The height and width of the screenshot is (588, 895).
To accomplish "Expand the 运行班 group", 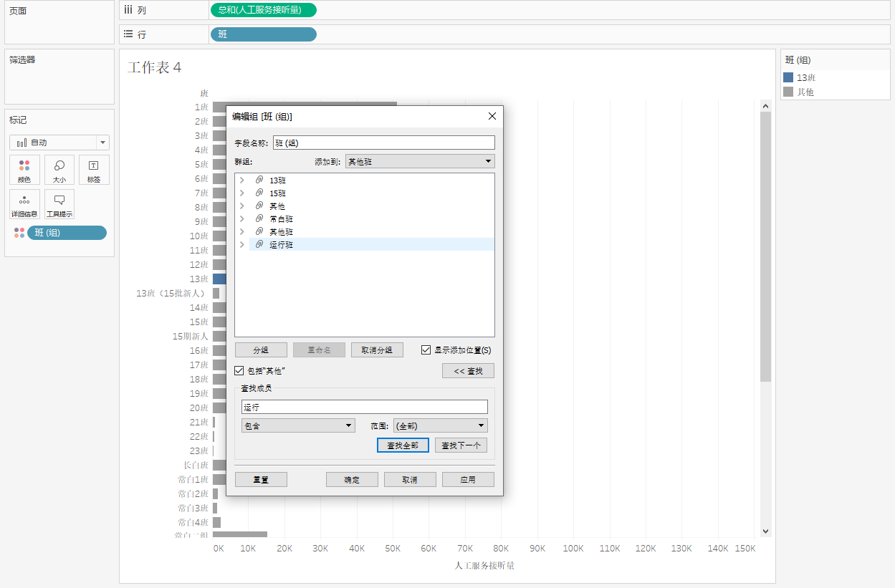I will click(242, 244).
